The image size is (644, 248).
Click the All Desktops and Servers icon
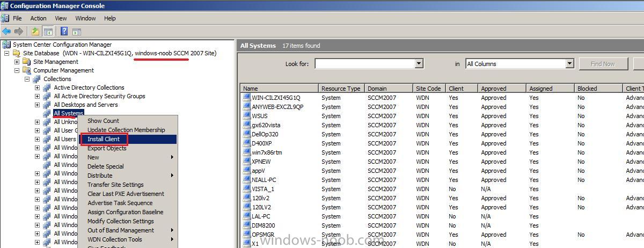pos(47,105)
